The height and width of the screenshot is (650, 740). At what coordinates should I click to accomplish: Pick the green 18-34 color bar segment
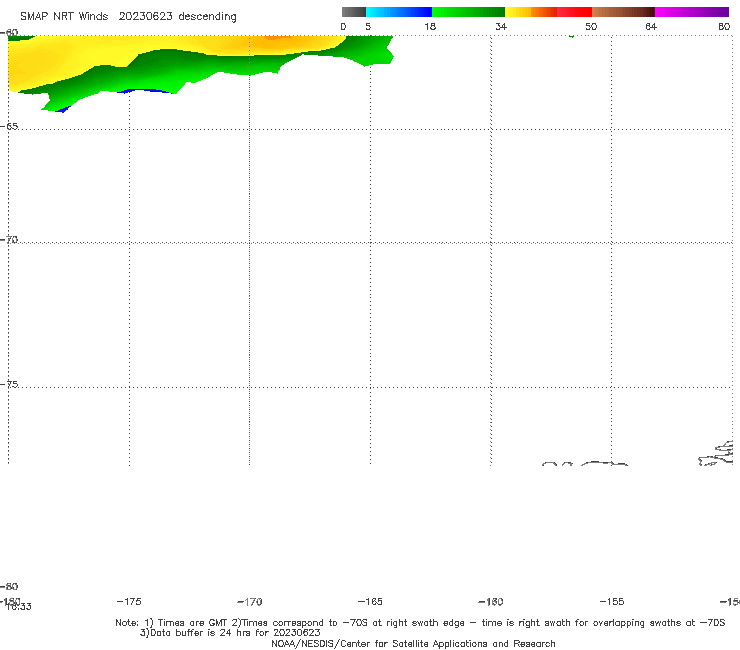click(468, 12)
